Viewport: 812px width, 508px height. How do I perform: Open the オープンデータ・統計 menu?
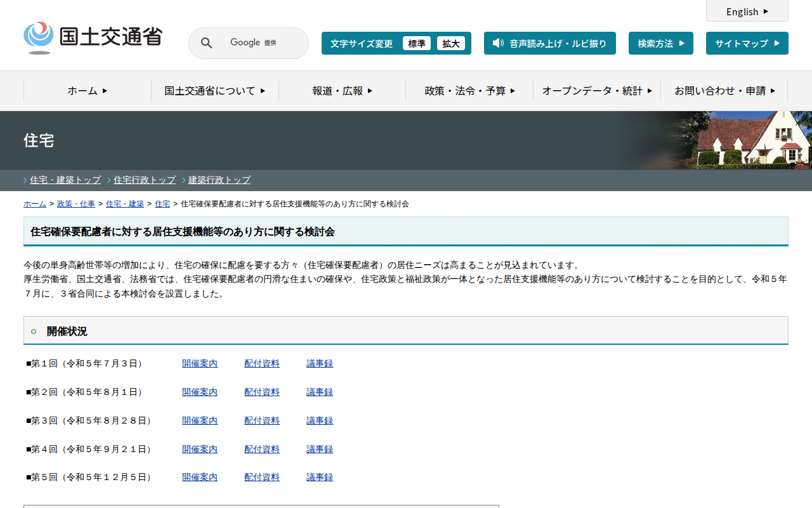click(597, 91)
